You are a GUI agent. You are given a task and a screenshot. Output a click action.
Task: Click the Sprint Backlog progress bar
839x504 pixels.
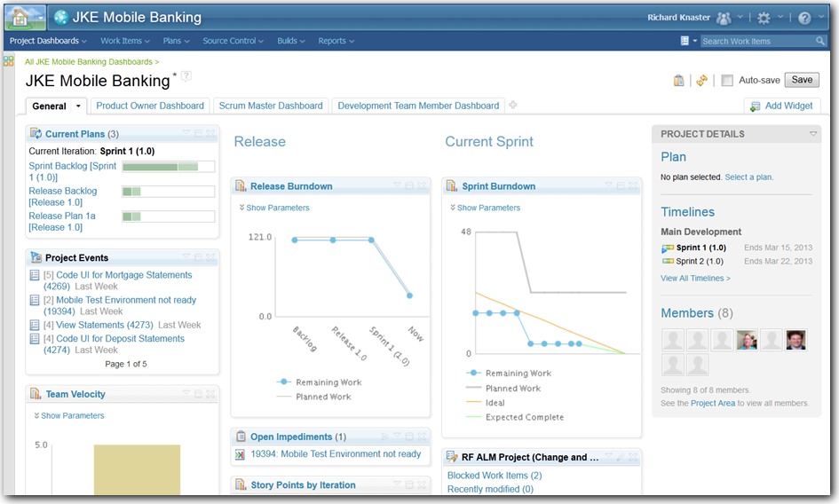click(x=168, y=167)
